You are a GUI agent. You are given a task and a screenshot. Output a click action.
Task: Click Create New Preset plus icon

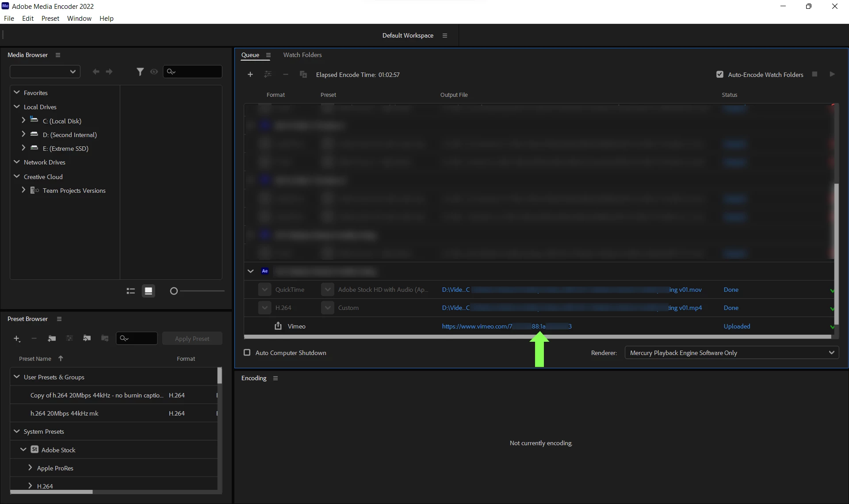(x=17, y=339)
